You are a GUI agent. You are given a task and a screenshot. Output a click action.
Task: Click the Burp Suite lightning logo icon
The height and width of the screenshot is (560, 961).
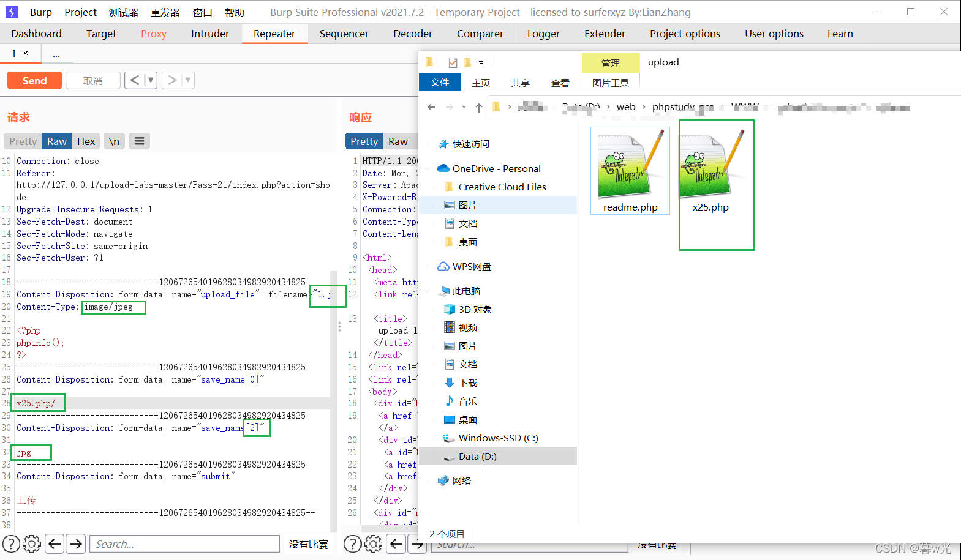(12, 12)
